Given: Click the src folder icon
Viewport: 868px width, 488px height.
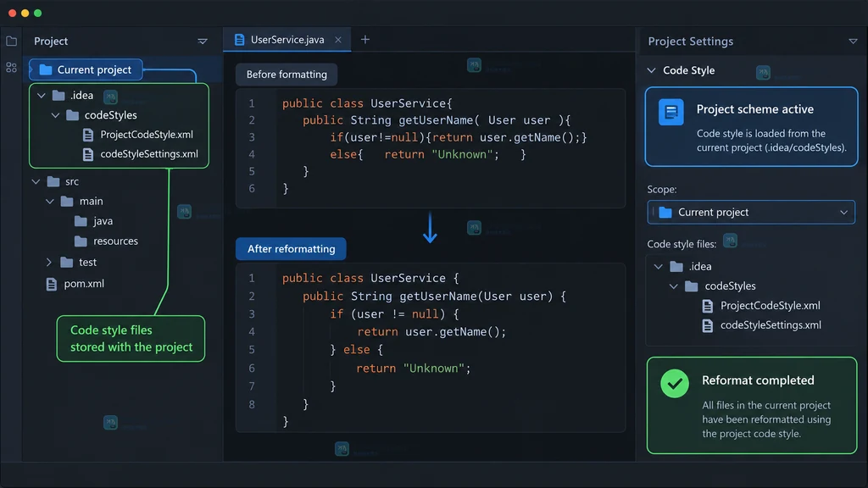Looking at the screenshot, I should (53, 181).
